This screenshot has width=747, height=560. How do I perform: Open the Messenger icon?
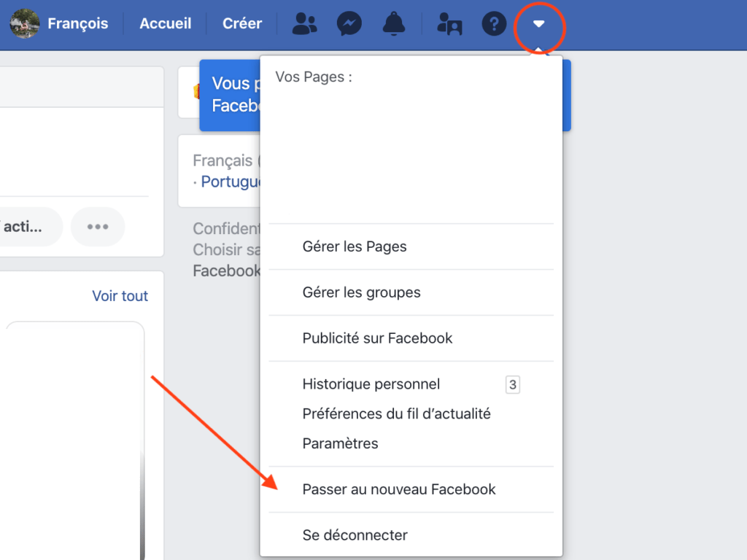(x=349, y=24)
